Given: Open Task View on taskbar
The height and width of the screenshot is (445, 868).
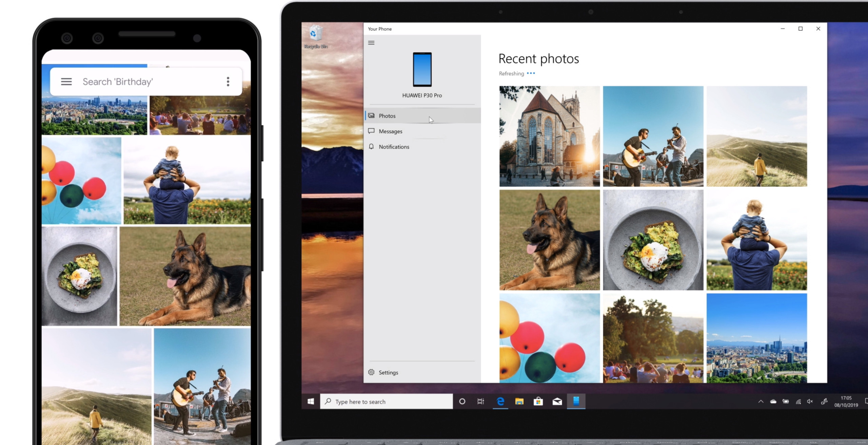Looking at the screenshot, I should pos(481,402).
